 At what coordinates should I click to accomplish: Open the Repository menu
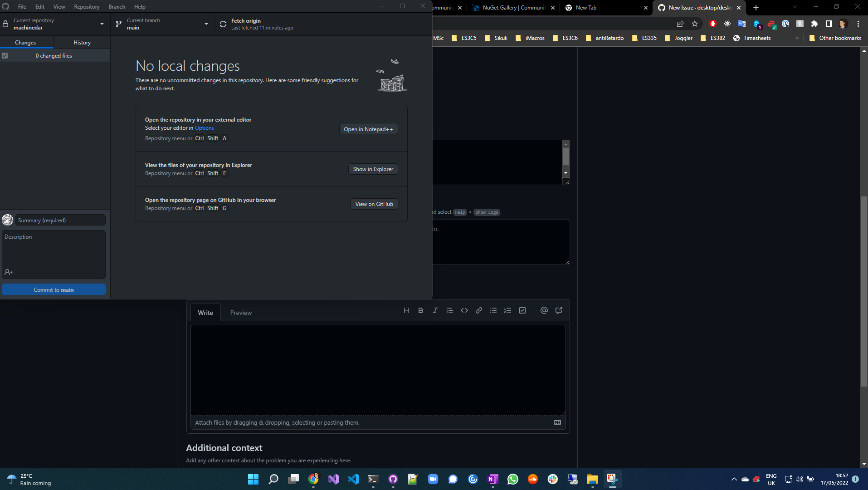(86, 6)
